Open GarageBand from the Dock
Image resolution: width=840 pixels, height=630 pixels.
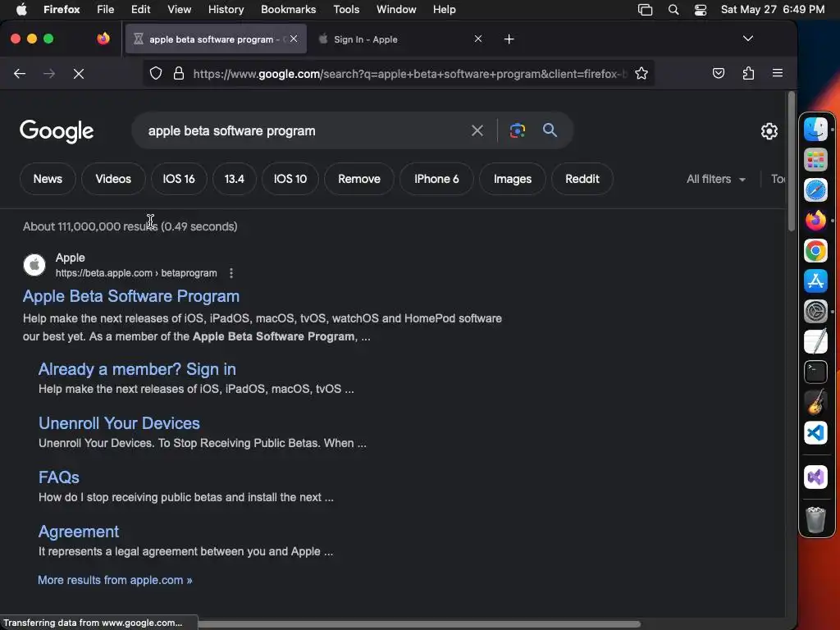[816, 402]
